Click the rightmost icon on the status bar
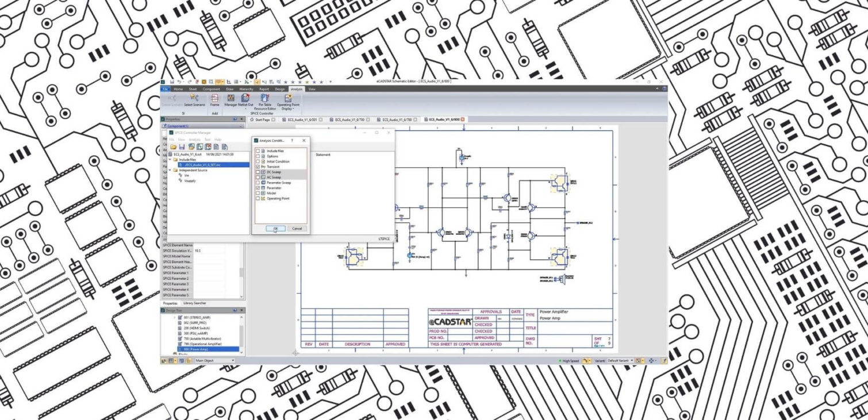Screen dimensions: 868x420 coord(664,361)
